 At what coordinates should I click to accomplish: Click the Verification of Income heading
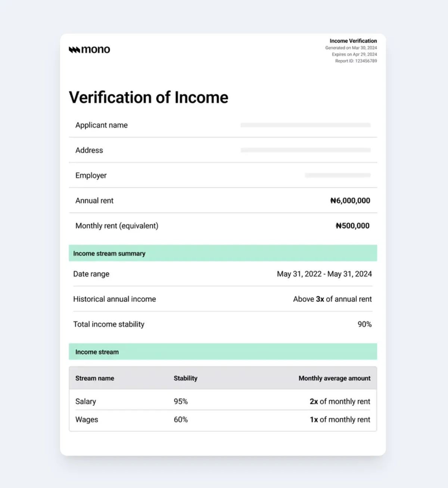149,98
